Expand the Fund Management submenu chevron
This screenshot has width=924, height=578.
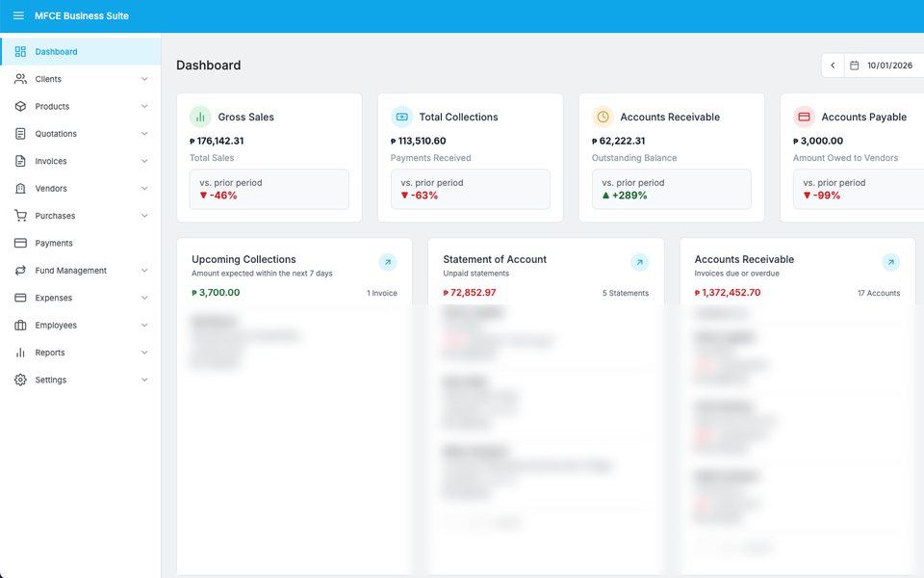pos(144,270)
